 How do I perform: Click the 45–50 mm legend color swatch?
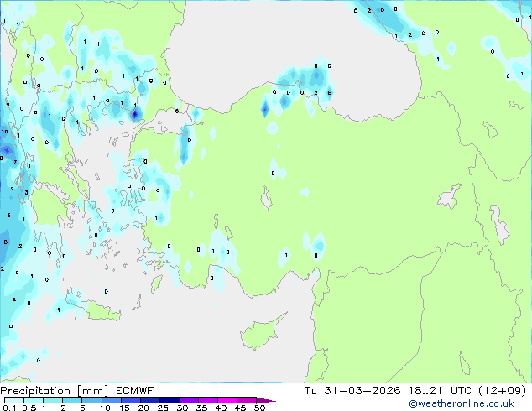(x=247, y=400)
